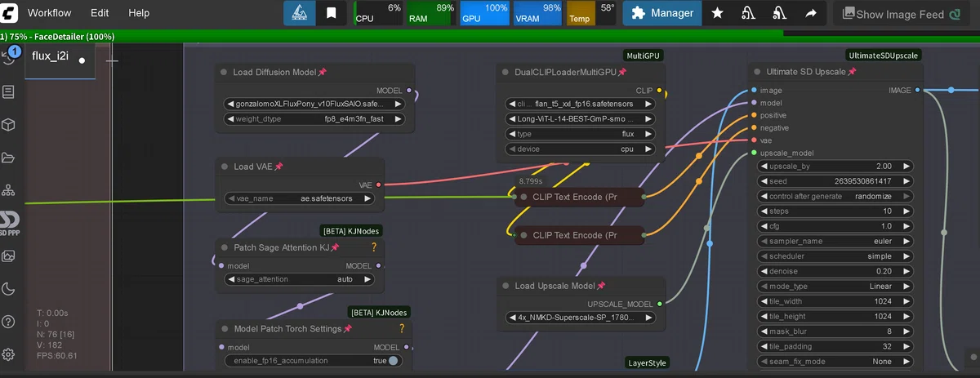Click the UltimateSDUpscale node badge
The image size is (980, 378).
883,56
